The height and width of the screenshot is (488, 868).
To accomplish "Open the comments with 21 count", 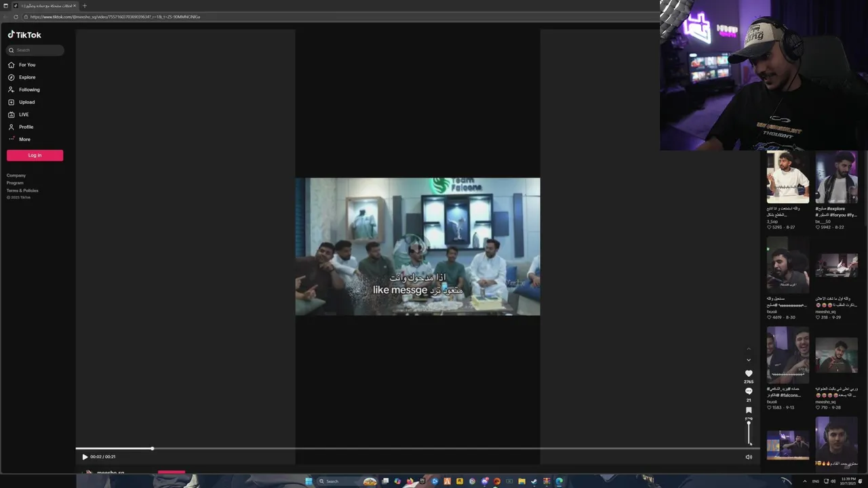I will (749, 392).
